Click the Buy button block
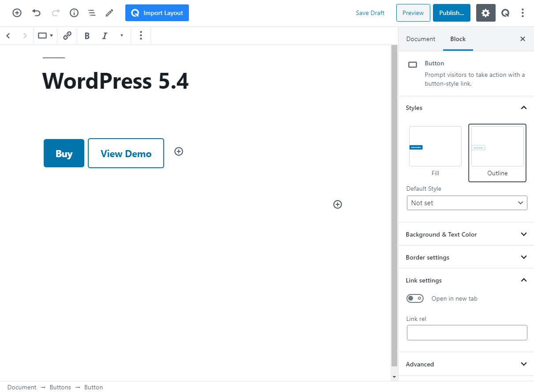Screen dimensions: 534x392 coord(64,153)
